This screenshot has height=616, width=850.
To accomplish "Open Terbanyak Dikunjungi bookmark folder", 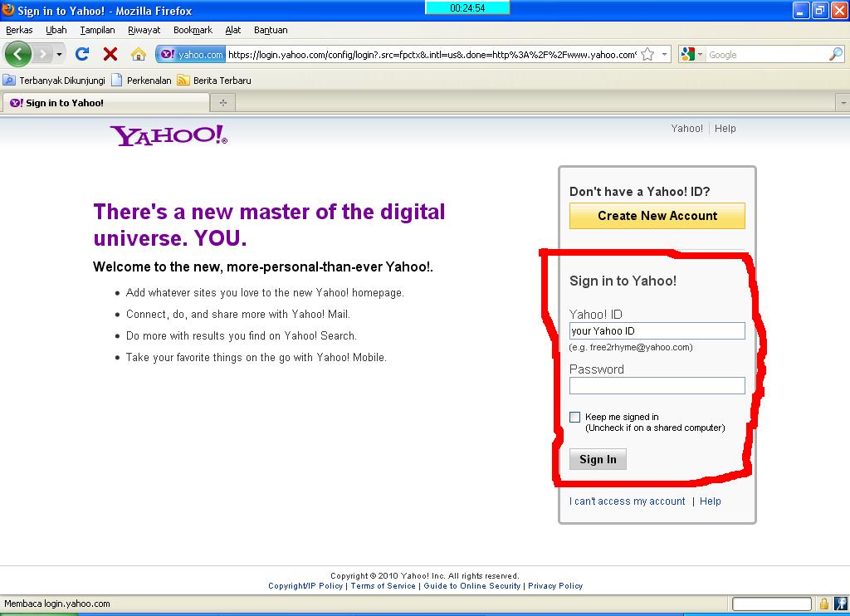I will click(54, 81).
